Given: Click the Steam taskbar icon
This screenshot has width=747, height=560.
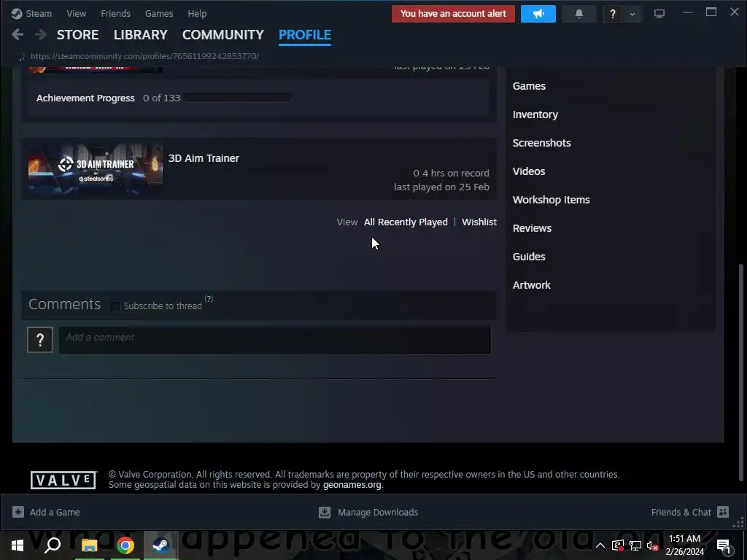Looking at the screenshot, I should point(161,545).
